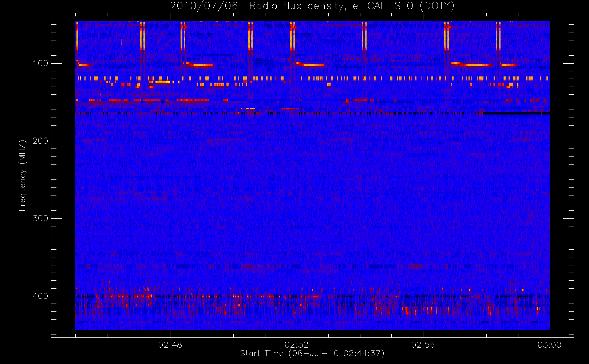This screenshot has height=364, width=589.
Task: Click the 'Frequency (MHZ)' axis label
Action: click(x=23, y=175)
